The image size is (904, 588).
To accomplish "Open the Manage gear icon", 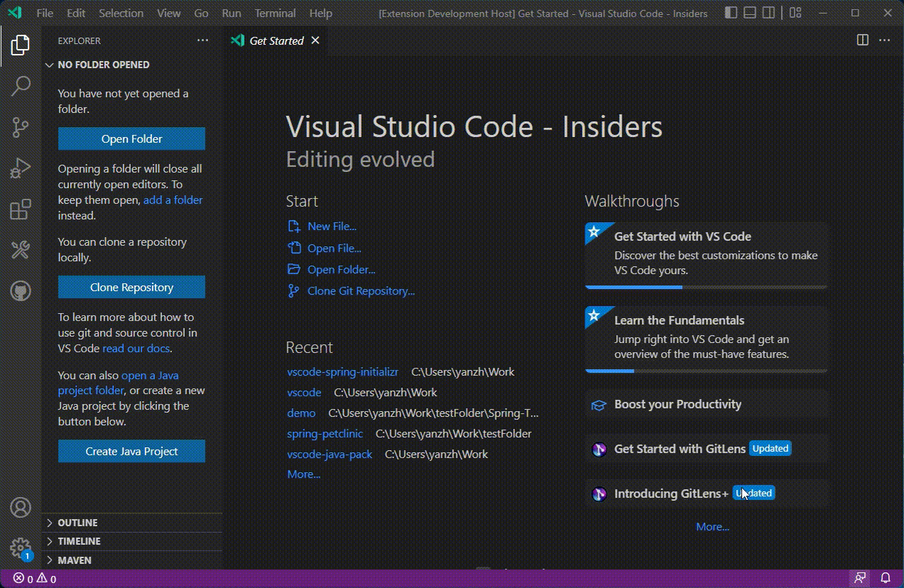I will [21, 548].
